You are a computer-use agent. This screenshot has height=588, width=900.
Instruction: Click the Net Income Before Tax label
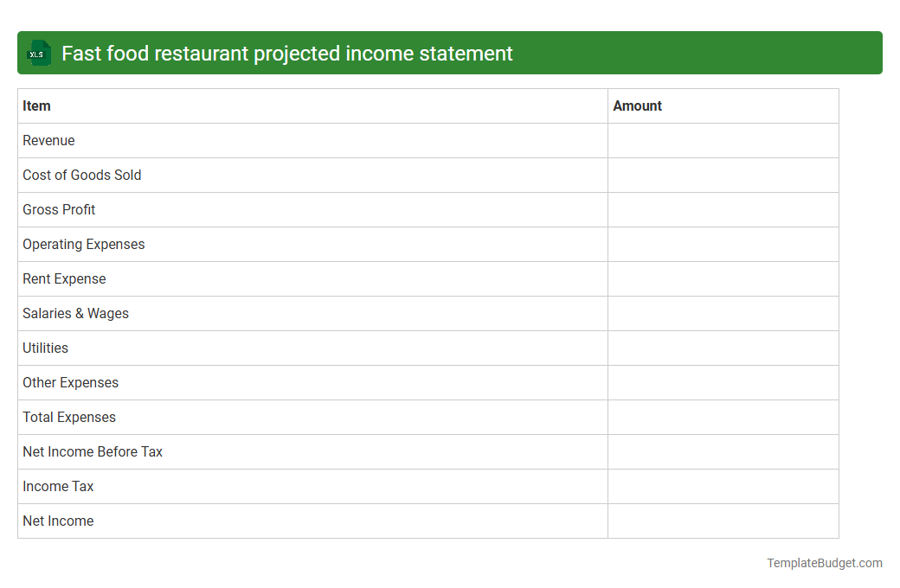92,451
